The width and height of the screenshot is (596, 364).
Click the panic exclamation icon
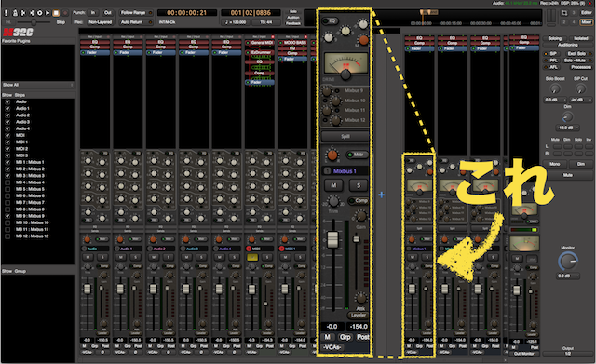pos(6,13)
